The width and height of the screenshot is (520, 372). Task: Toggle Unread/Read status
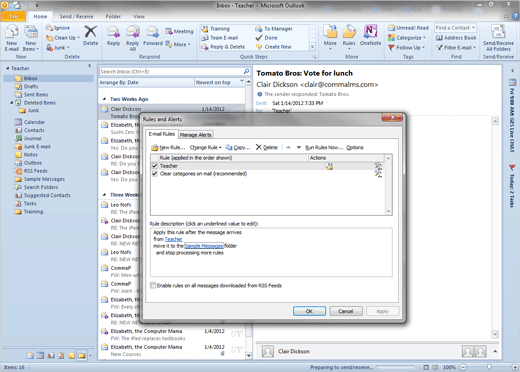click(409, 28)
